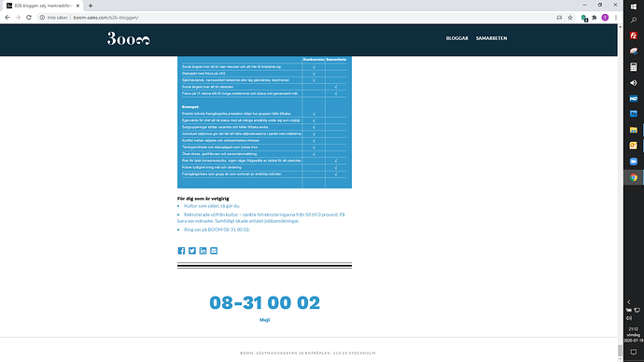Screen dimensions: 644x362
Task: Select the Chrome taskbar icon
Action: (634, 177)
